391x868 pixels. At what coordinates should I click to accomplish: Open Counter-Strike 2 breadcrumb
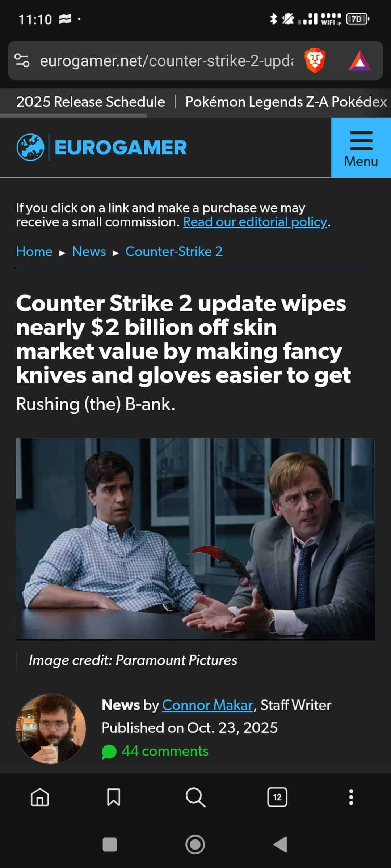174,251
